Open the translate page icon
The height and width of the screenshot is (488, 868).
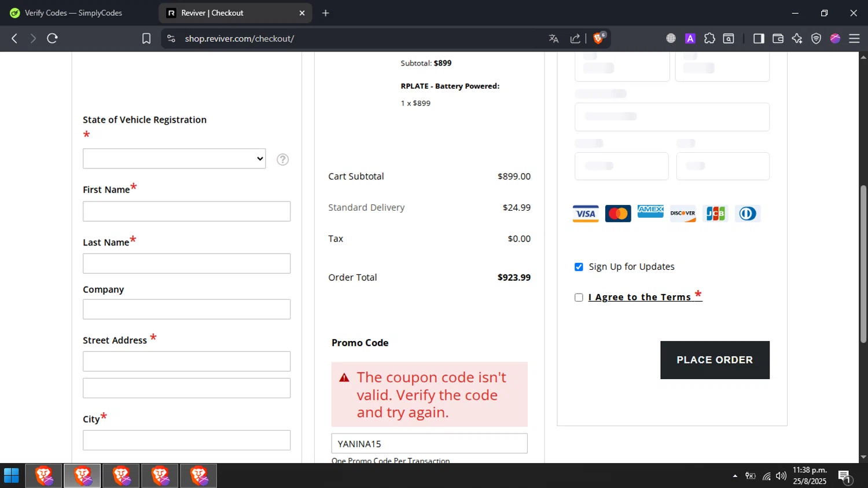[554, 38]
